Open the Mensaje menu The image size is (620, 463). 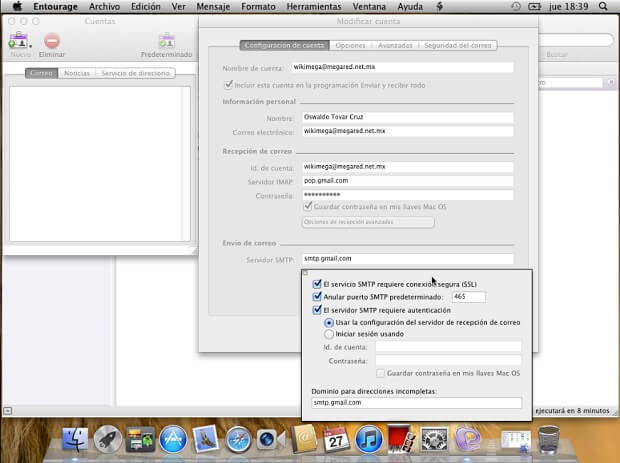(x=213, y=6)
